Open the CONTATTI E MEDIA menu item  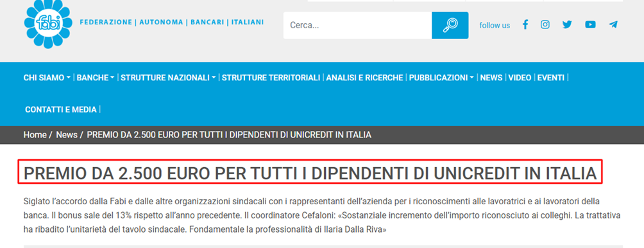[x=61, y=110]
